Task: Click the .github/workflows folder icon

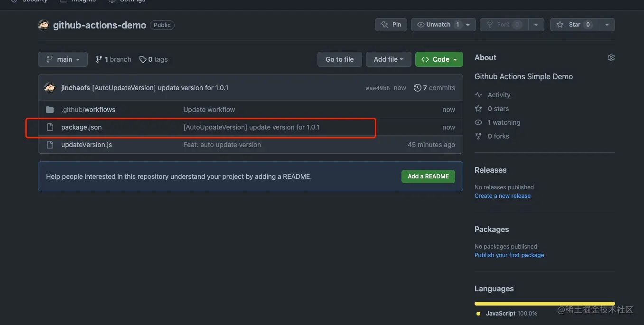Action: click(x=50, y=110)
